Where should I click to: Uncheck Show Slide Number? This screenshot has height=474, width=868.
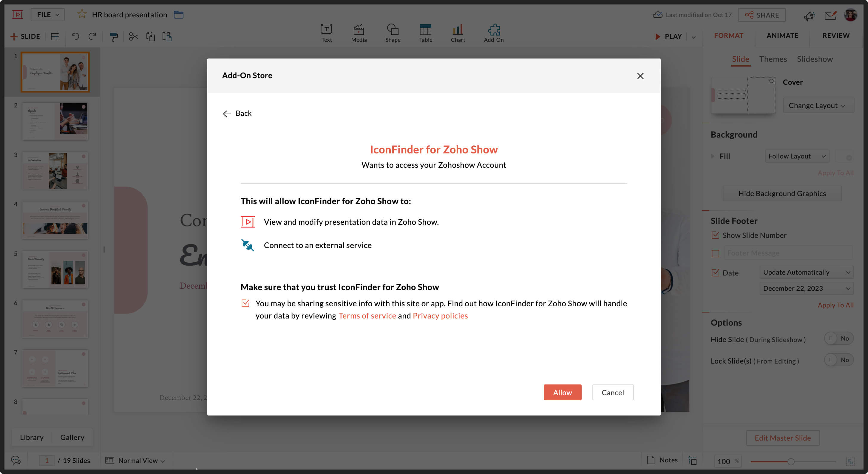pos(715,235)
